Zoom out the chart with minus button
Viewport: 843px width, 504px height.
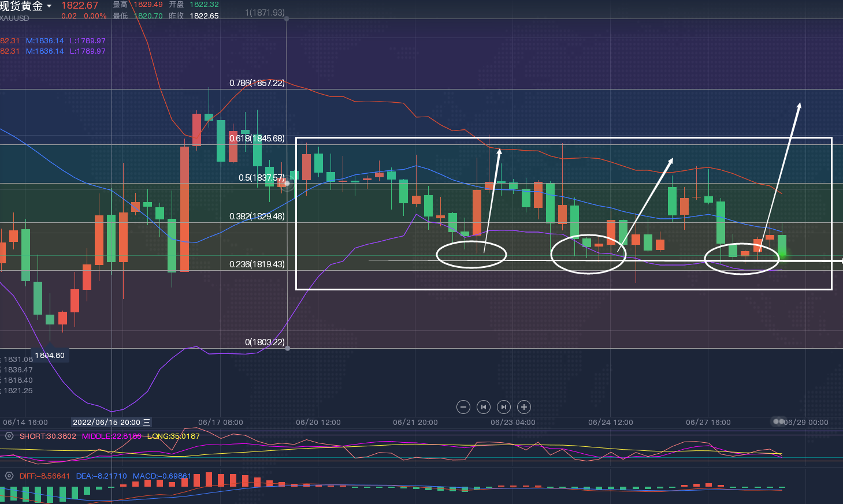click(463, 407)
